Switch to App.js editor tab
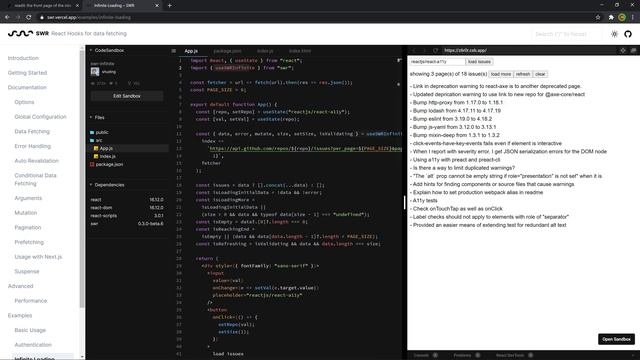640x360 pixels. (191, 51)
